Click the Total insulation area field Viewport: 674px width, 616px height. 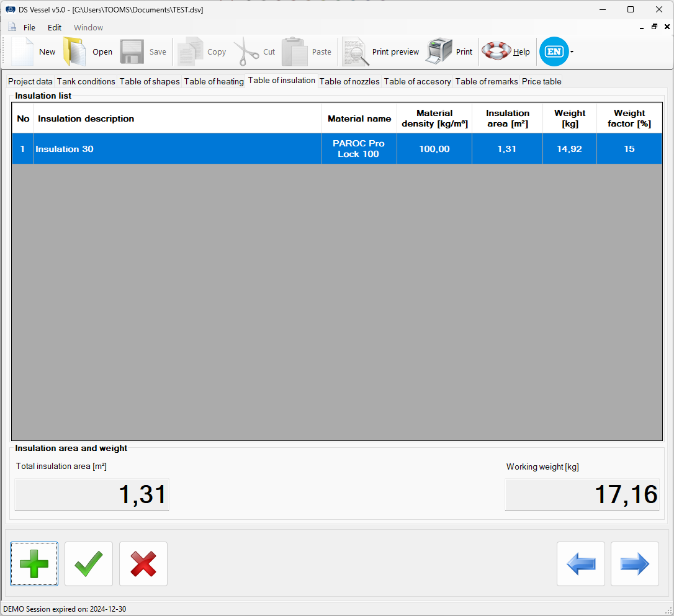pos(92,495)
